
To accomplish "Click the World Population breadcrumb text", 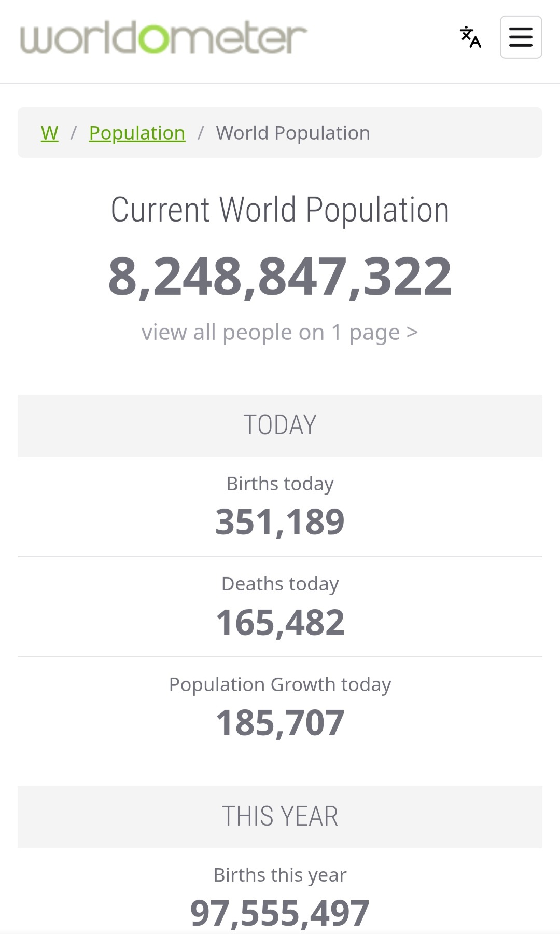I will pyautogui.click(x=293, y=133).
